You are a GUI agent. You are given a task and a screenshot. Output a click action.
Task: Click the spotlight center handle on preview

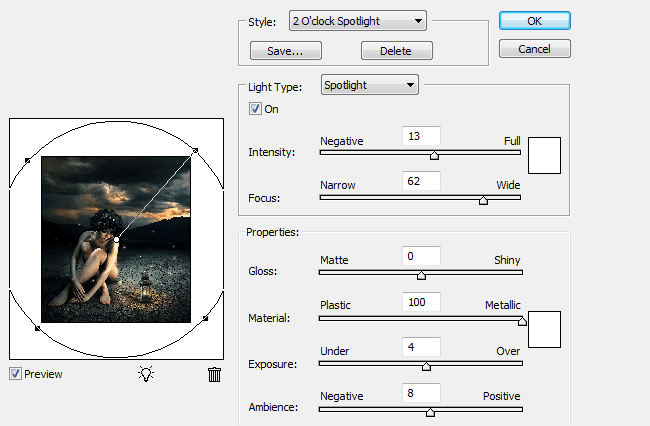point(117,240)
